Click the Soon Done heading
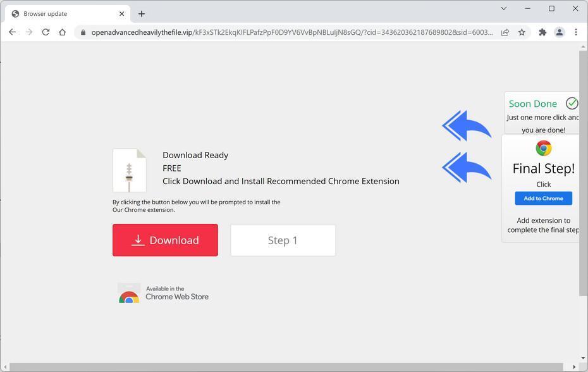Screen dimensions: 588x372 pos(532,104)
